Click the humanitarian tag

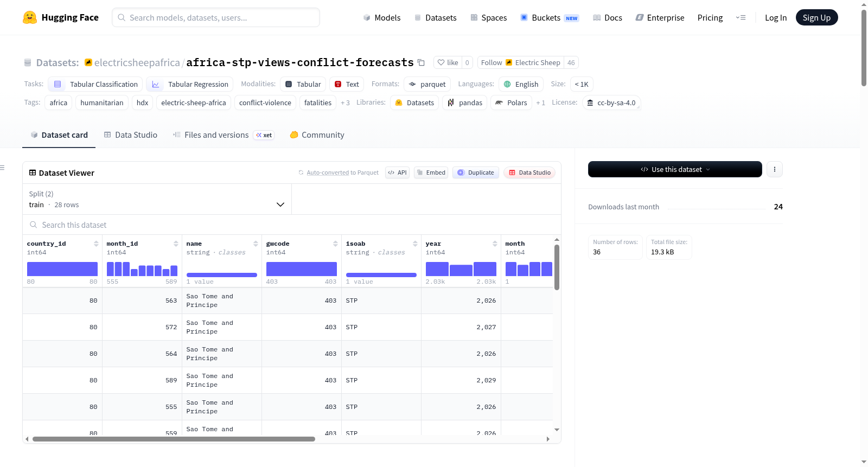(x=102, y=103)
